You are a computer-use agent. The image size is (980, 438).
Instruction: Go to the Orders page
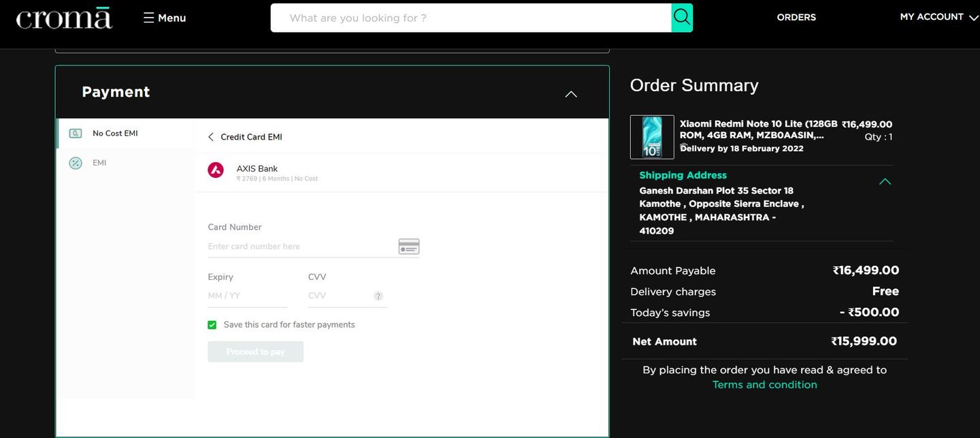(796, 17)
